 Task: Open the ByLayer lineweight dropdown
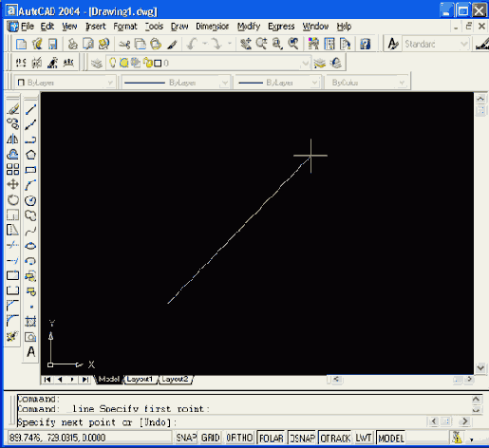pyautogui.click(x=314, y=83)
